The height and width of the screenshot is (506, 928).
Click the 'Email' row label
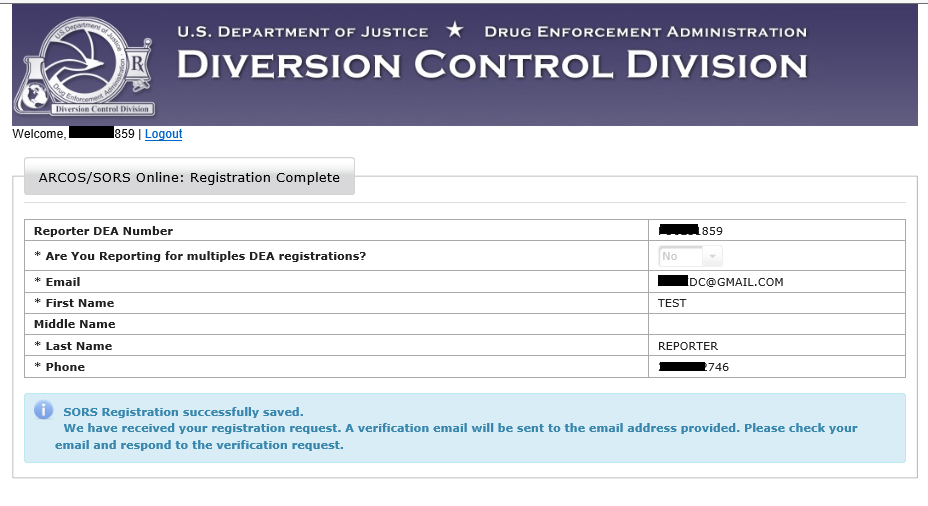[x=57, y=282]
